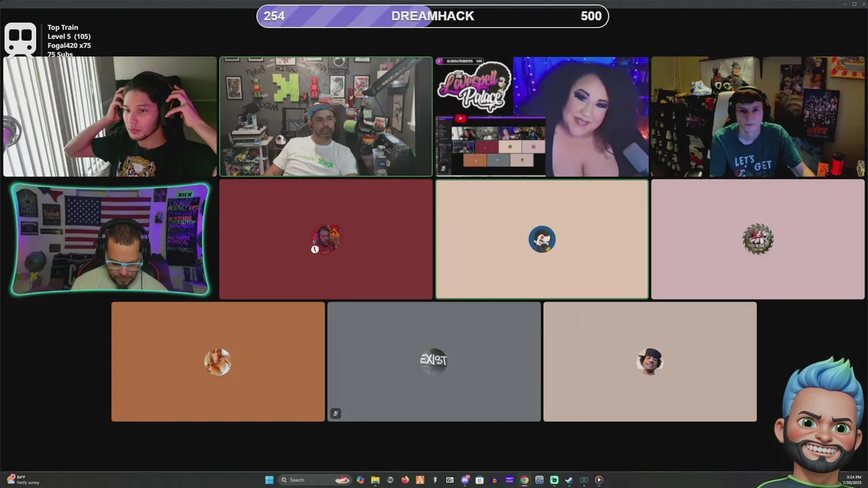The height and width of the screenshot is (488, 868).
Task: Open the orange A taskbar application
Action: pos(420,480)
